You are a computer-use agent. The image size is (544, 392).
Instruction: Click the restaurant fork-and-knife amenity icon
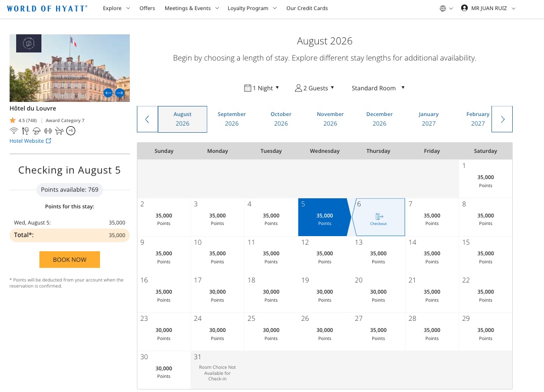[25, 131]
